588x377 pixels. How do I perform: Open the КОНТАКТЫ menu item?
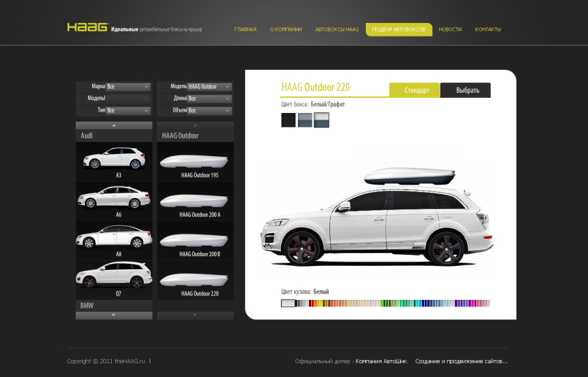coord(488,29)
